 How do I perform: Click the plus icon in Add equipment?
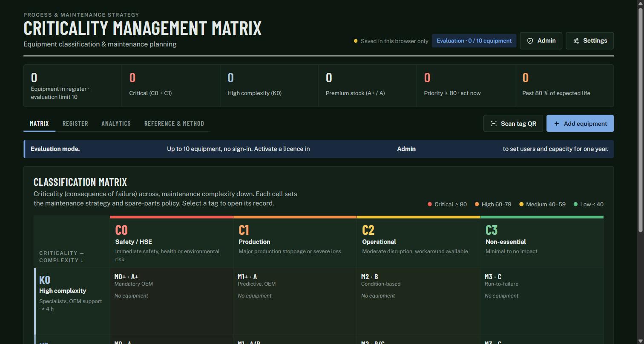tap(556, 124)
